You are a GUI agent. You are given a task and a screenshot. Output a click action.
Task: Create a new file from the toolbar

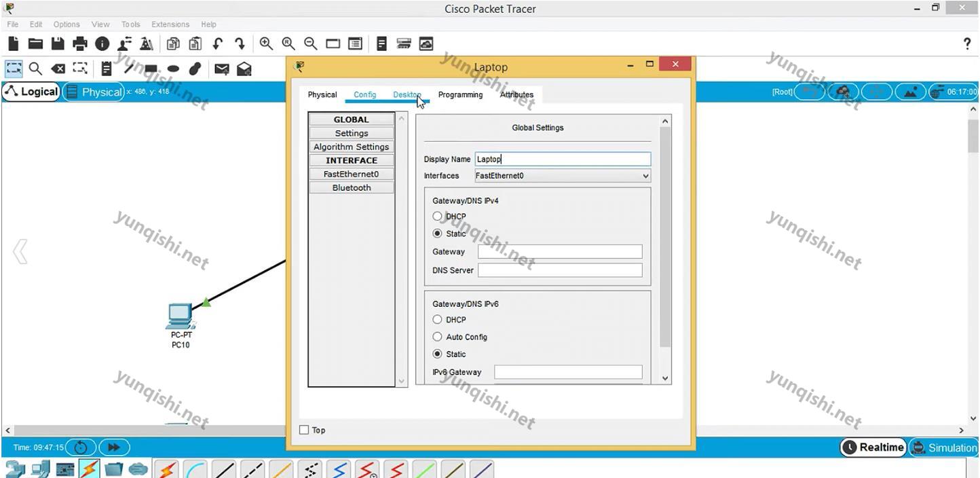[13, 44]
